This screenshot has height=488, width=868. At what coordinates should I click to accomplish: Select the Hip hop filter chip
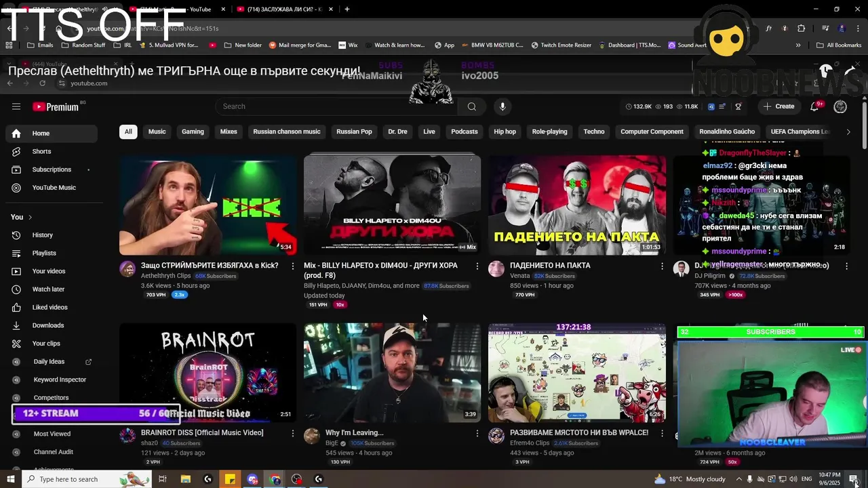505,131
